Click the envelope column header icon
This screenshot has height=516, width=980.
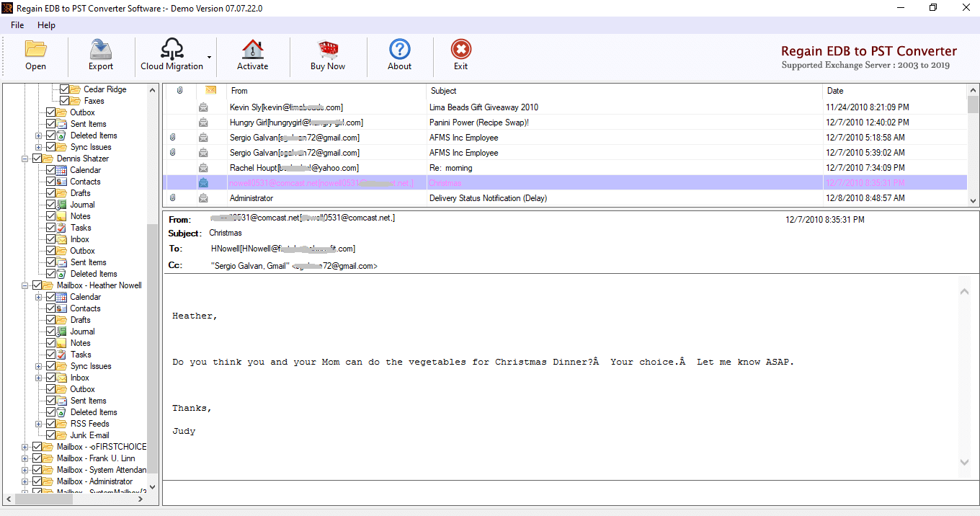(x=210, y=91)
